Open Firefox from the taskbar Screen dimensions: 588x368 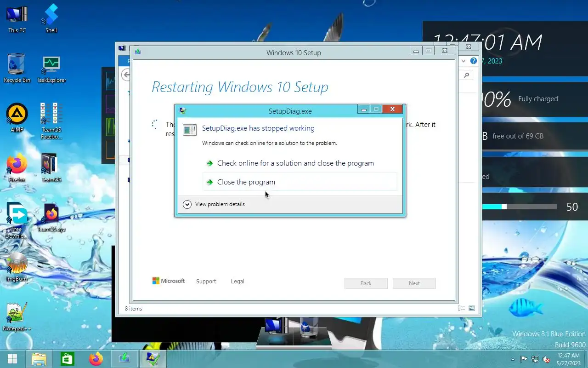click(96, 359)
